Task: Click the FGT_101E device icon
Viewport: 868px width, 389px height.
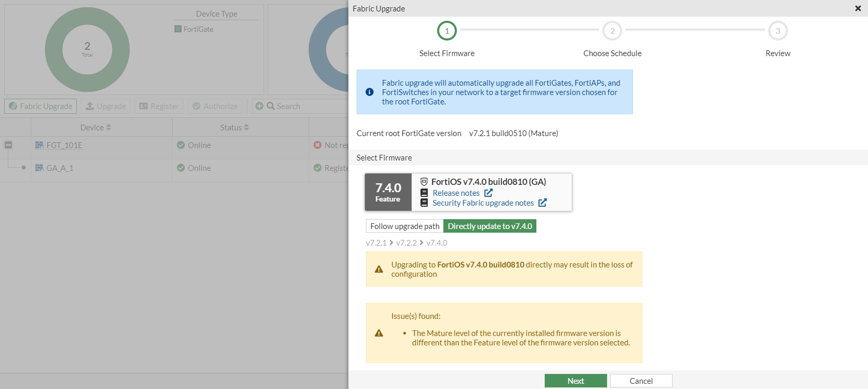Action: pos(39,145)
